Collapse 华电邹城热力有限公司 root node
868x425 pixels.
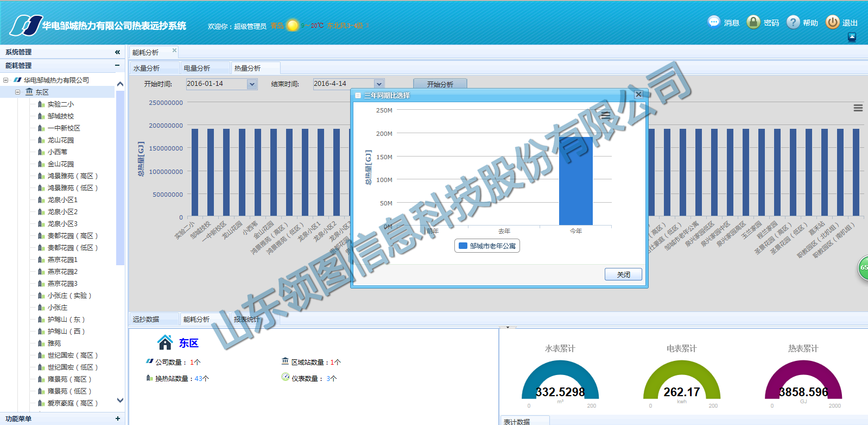click(5, 80)
